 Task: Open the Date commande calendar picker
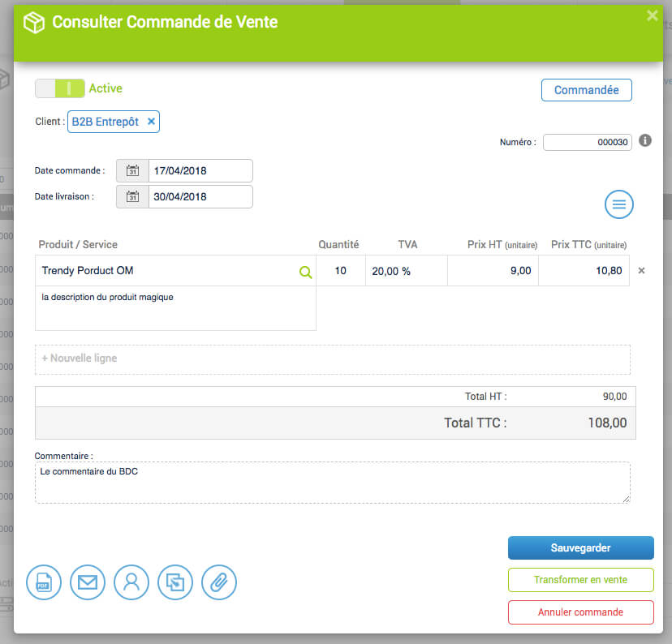pos(132,170)
